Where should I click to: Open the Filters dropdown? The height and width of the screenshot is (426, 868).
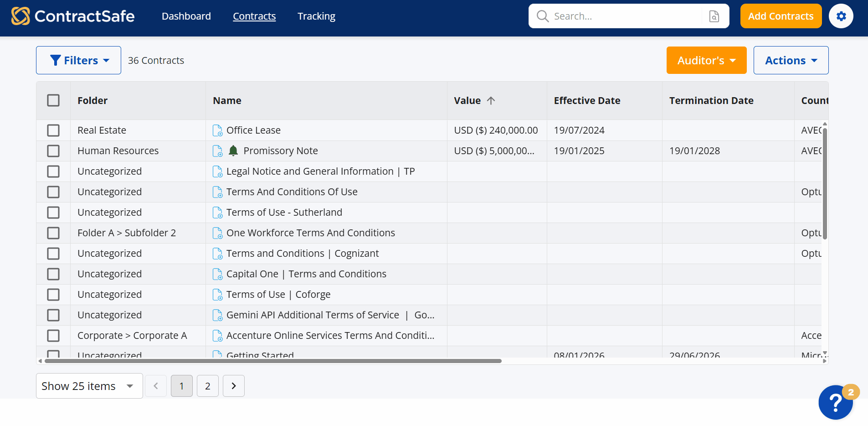tap(78, 60)
